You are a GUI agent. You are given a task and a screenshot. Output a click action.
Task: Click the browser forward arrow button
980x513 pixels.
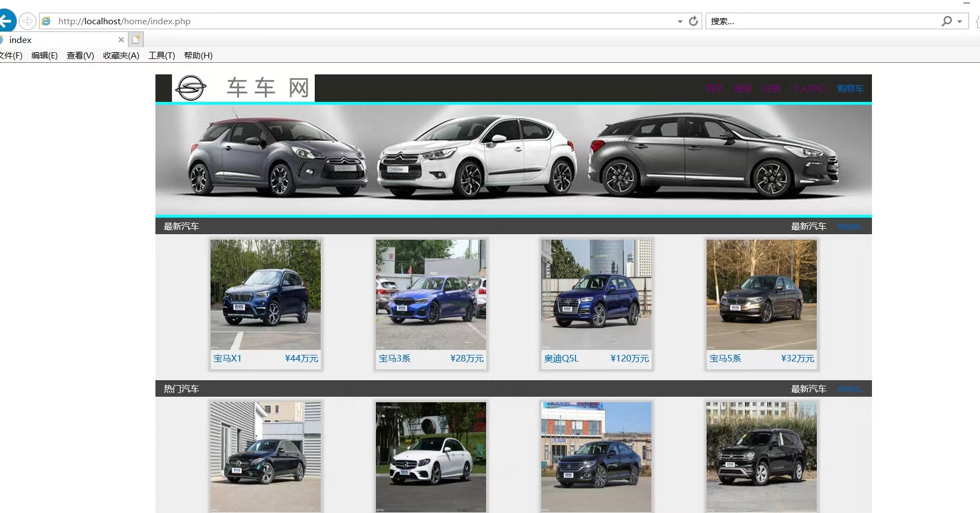point(27,21)
